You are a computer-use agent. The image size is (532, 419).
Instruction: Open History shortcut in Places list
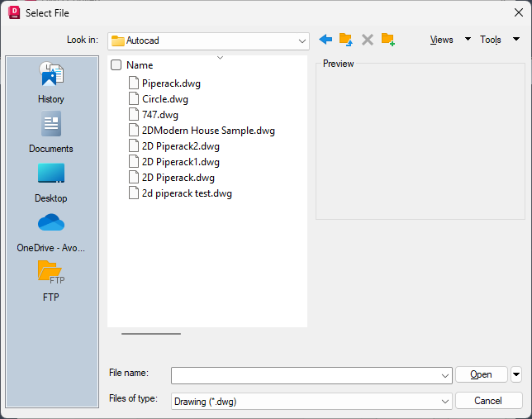coord(51,82)
